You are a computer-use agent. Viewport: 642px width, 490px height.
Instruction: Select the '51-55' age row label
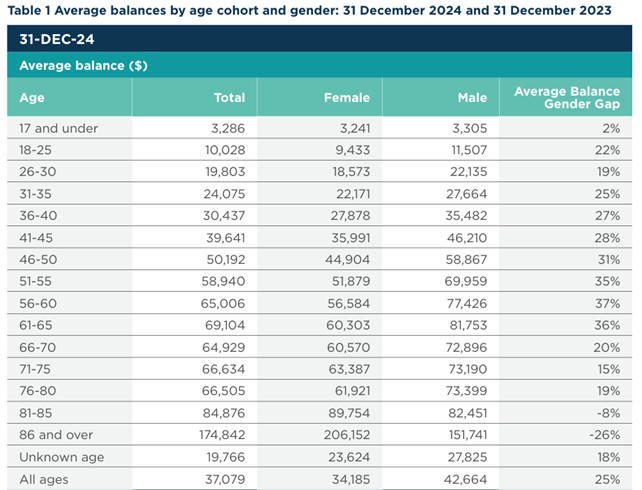pyautogui.click(x=35, y=281)
